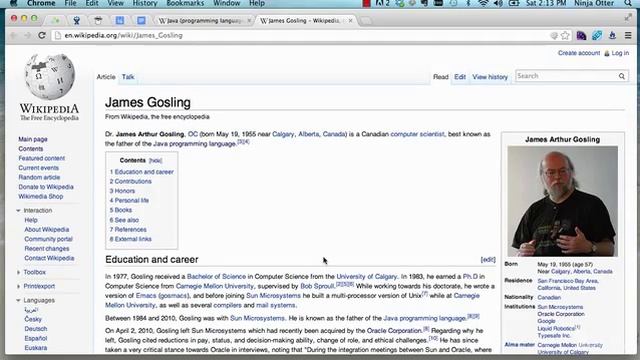Image resolution: width=640 pixels, height=360 pixels.
Task: Open the Deutsch language version
Action: coord(36,329)
